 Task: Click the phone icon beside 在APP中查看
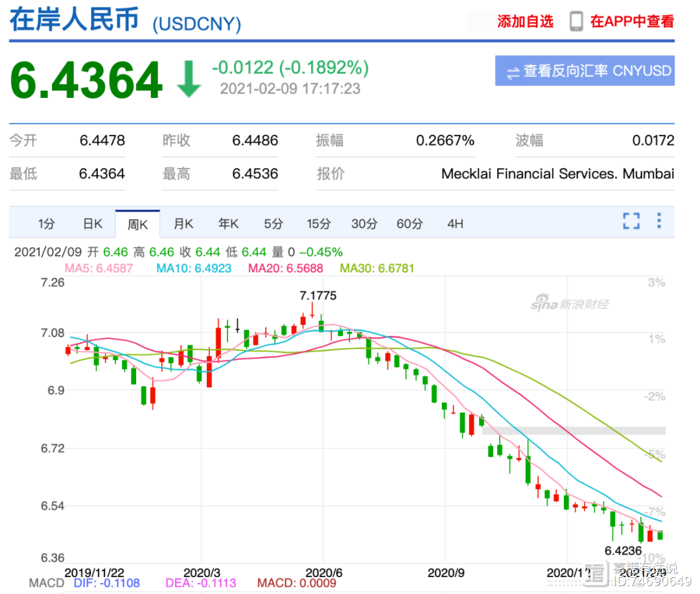click(x=576, y=21)
